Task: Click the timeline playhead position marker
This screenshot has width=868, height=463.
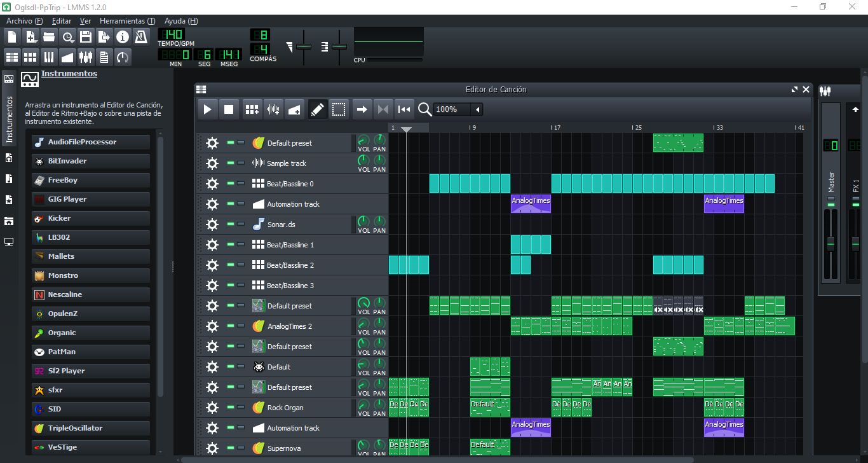Action: (407, 129)
